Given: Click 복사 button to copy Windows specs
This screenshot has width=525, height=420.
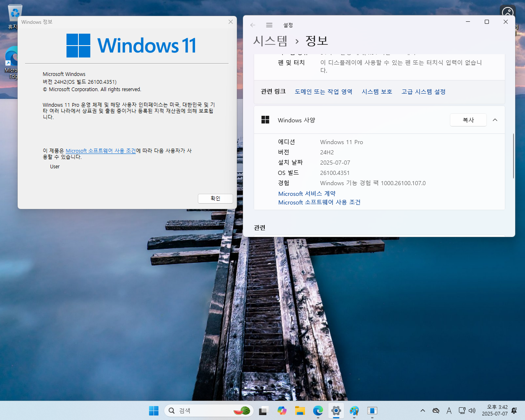Looking at the screenshot, I should point(468,120).
